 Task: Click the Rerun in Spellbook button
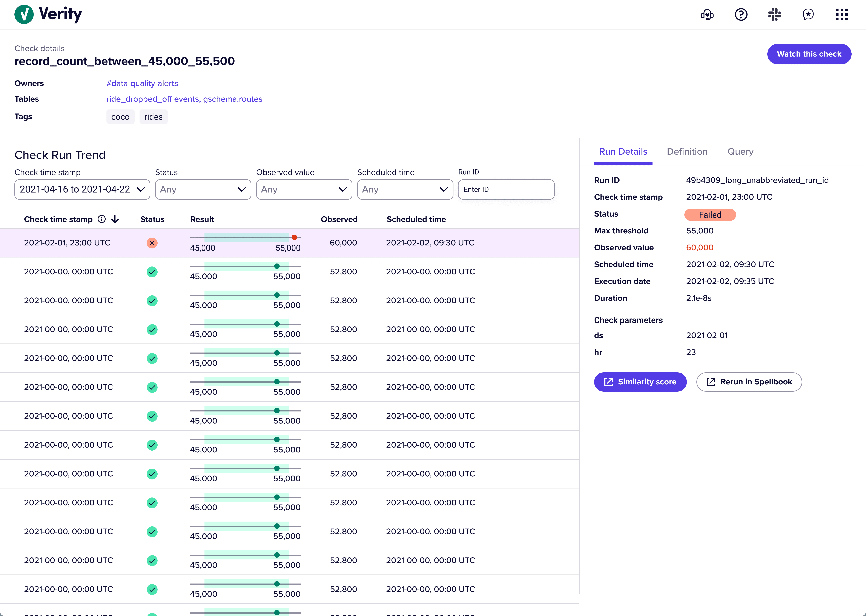point(749,382)
